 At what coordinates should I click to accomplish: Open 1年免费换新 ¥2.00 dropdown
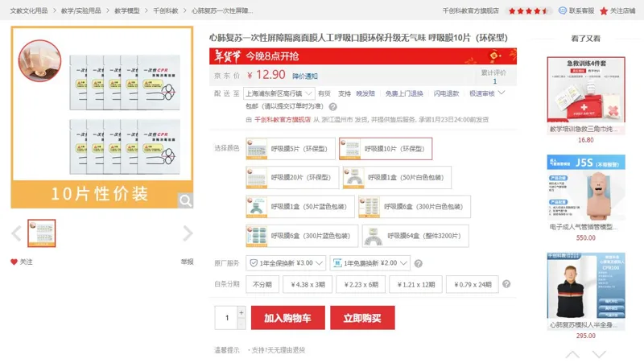pos(370,263)
